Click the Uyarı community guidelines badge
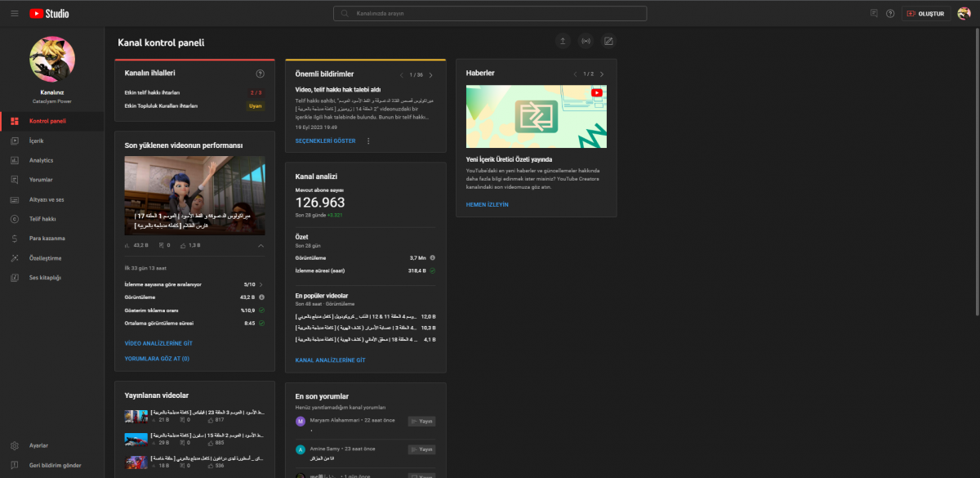980x478 pixels. pyautogui.click(x=256, y=105)
